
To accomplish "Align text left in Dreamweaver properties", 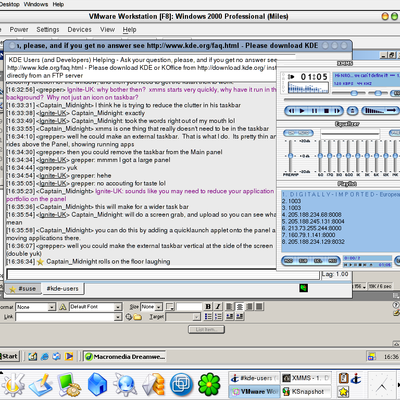I will point(230,306).
